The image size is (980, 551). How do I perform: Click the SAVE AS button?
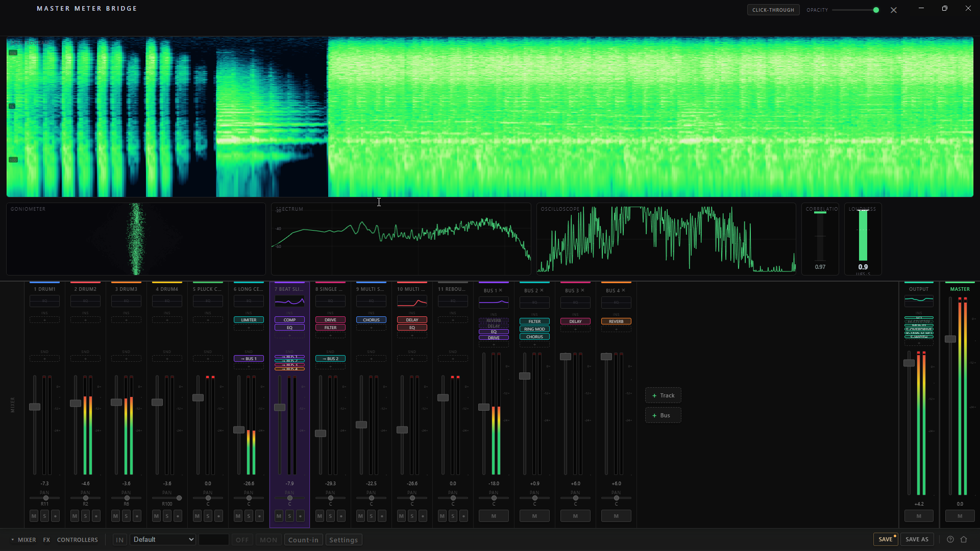(917, 539)
